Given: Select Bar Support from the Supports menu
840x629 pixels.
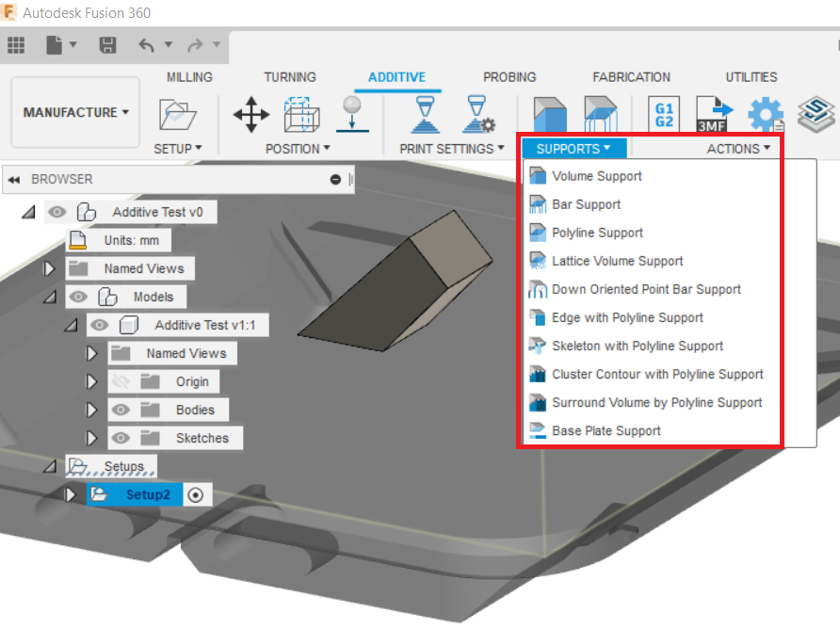Looking at the screenshot, I should coord(589,204).
